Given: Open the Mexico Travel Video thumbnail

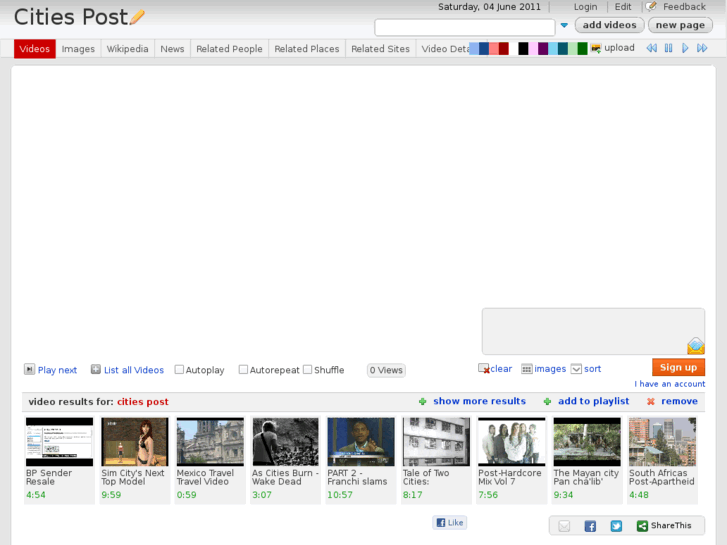Looking at the screenshot, I should coord(210,442).
